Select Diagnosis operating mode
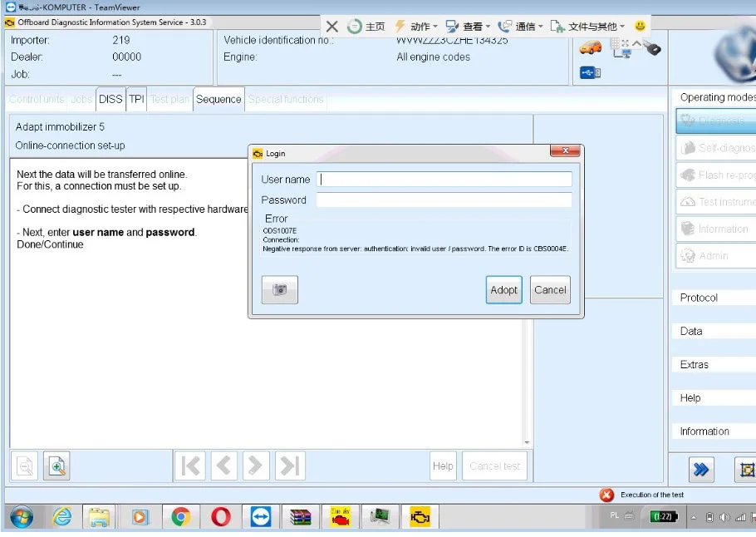This screenshot has height=537, width=756. click(715, 121)
